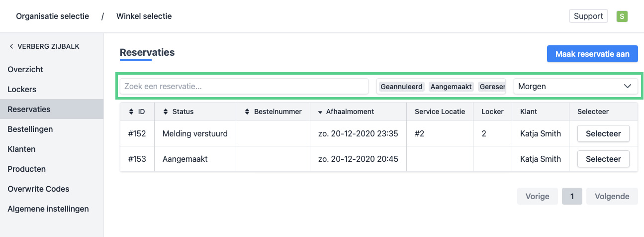Click the sort arrow beside Afhaalmoment
The image size is (644, 237).
319,112
